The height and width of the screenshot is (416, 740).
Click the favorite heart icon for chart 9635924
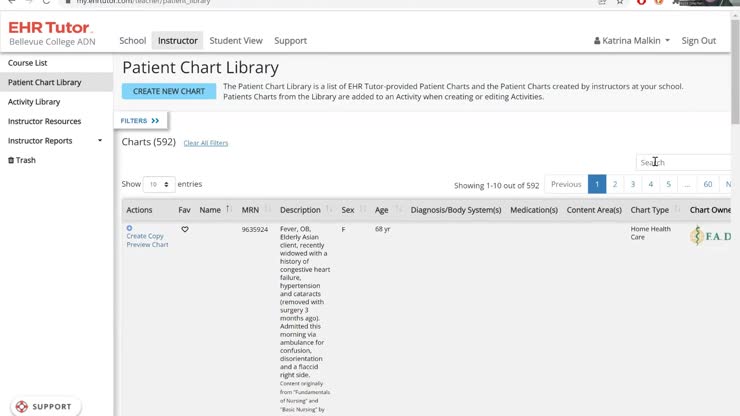point(185,229)
